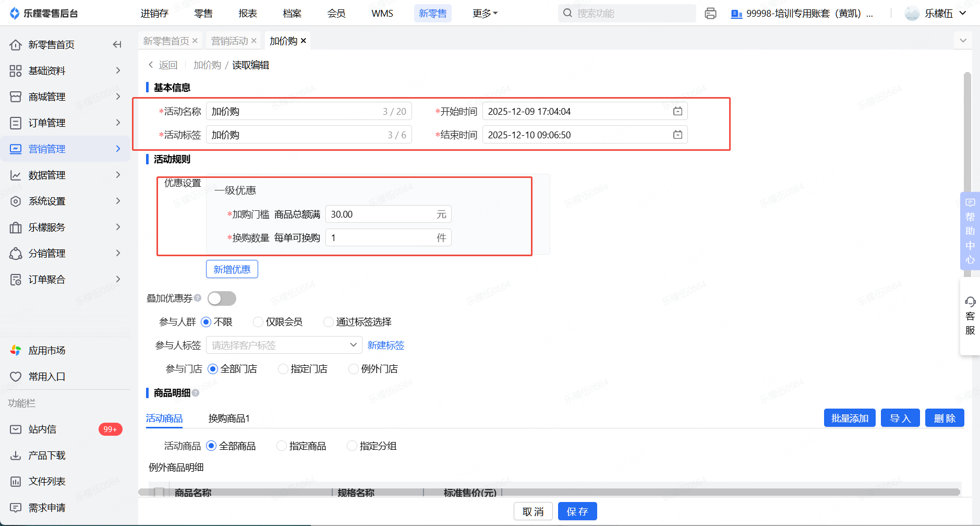Select 通过标签选择 radio option
This screenshot has width=980, height=526.
328,322
